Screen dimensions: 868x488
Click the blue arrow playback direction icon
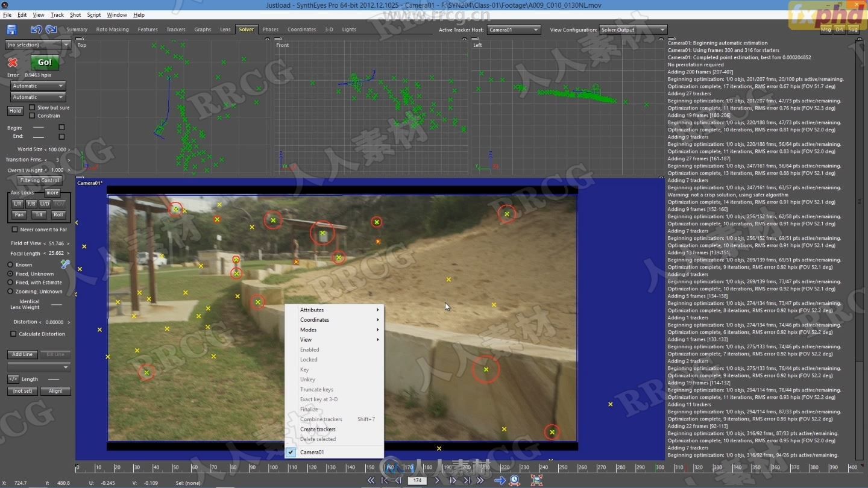pos(500,480)
